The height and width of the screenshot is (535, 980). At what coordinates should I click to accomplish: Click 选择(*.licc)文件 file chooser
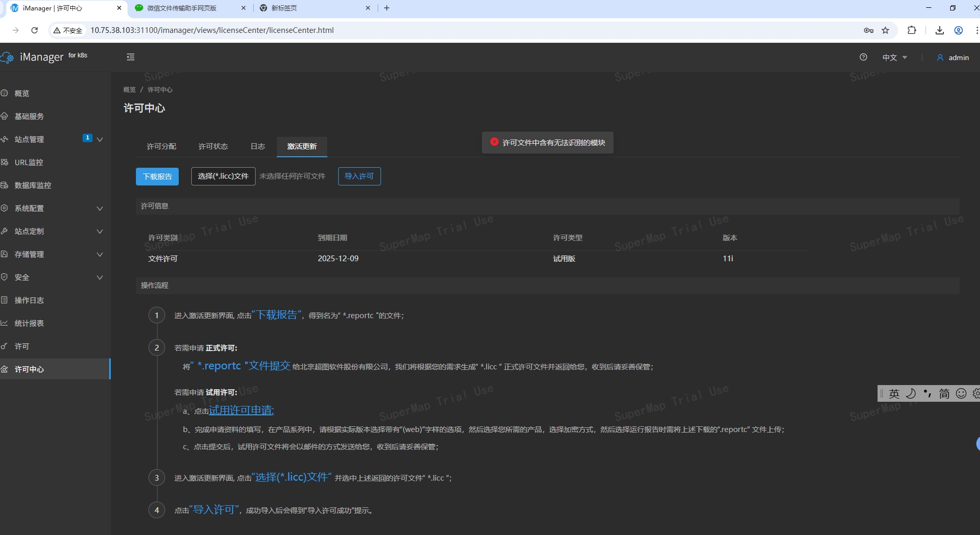tap(223, 176)
